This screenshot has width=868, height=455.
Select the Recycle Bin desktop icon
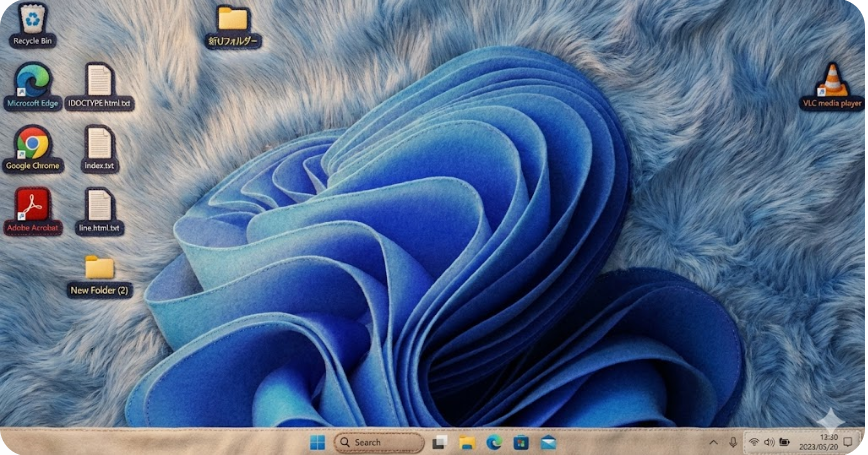(33, 25)
